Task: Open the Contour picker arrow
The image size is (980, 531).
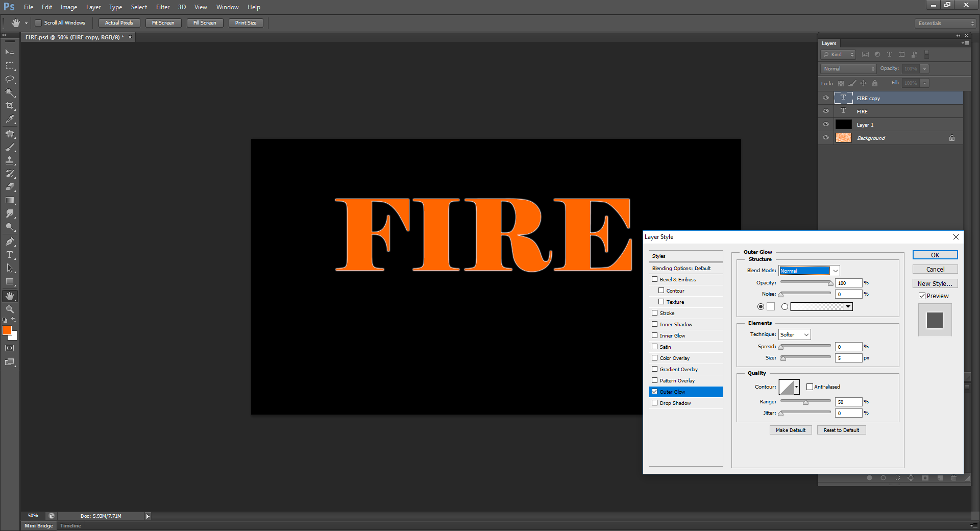Action: pyautogui.click(x=796, y=387)
